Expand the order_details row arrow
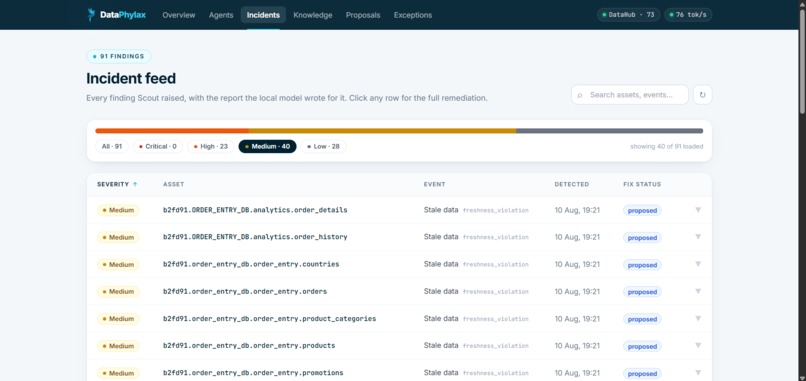The image size is (806, 381). click(698, 210)
